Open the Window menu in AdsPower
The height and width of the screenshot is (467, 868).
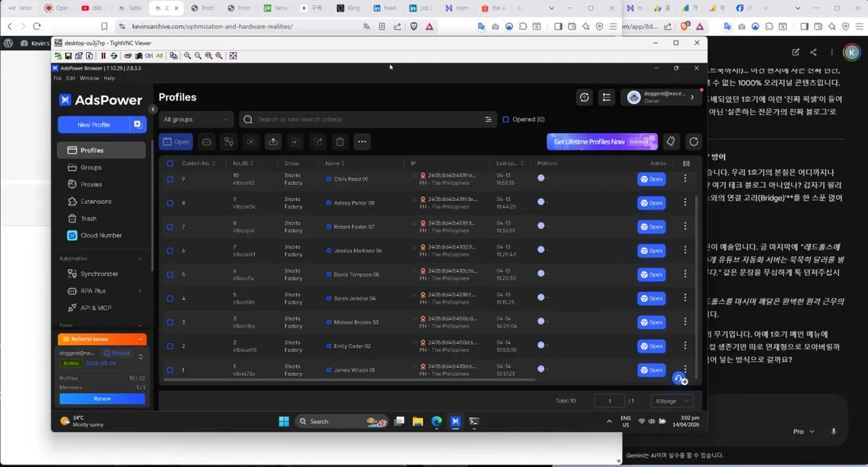coord(90,78)
